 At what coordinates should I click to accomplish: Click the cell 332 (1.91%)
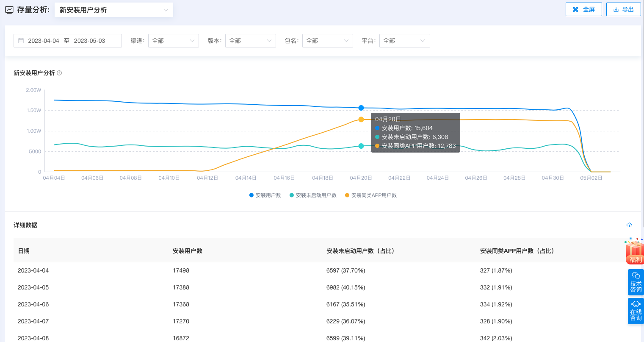(496, 287)
